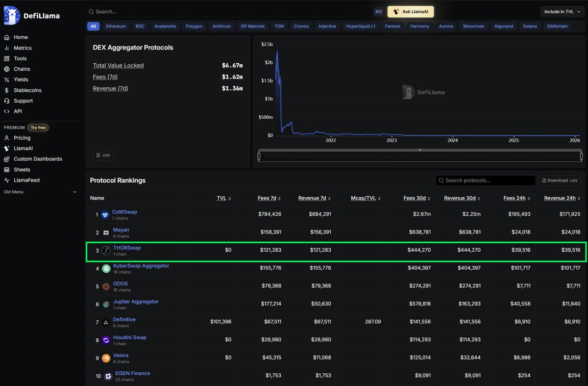Click the CoWSwap protocol logo
Image resolution: width=588 pixels, height=386 pixels.
click(105, 215)
